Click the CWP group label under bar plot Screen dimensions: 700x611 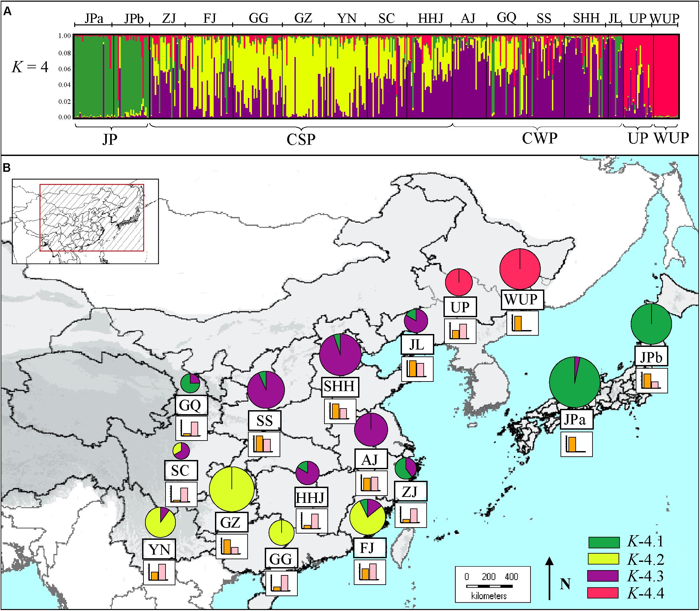pyautogui.click(x=540, y=138)
